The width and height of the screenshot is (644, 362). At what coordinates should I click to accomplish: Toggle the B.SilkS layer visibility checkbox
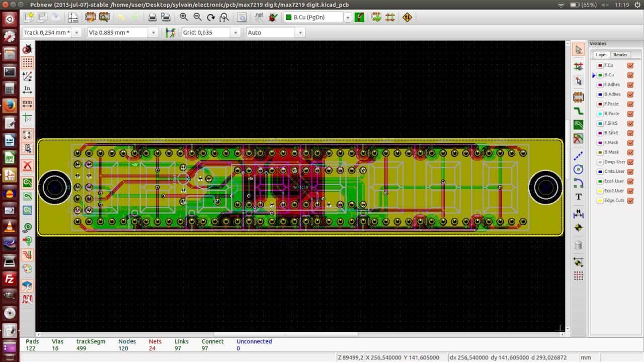(630, 133)
